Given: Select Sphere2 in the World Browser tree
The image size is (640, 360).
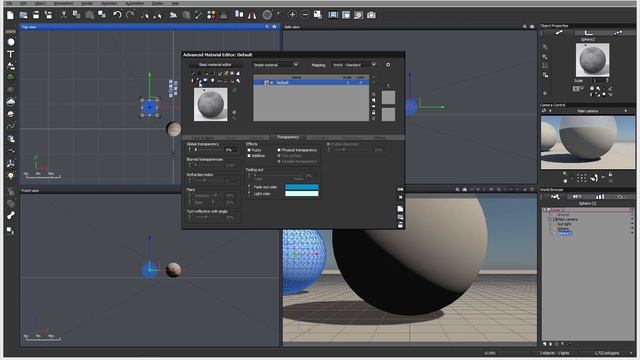Looking at the screenshot, I should (564, 233).
